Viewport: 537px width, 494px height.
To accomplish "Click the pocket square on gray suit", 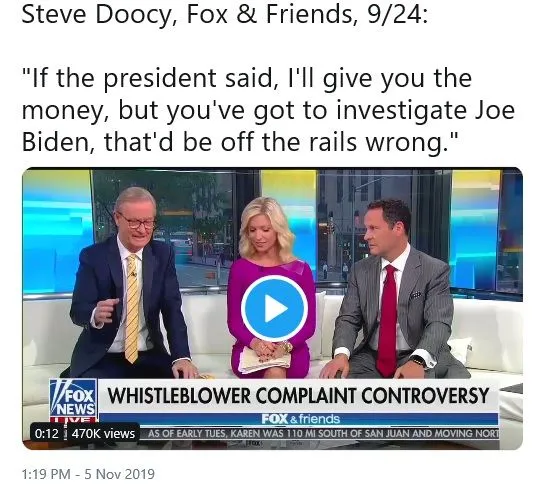I will coord(415,294).
